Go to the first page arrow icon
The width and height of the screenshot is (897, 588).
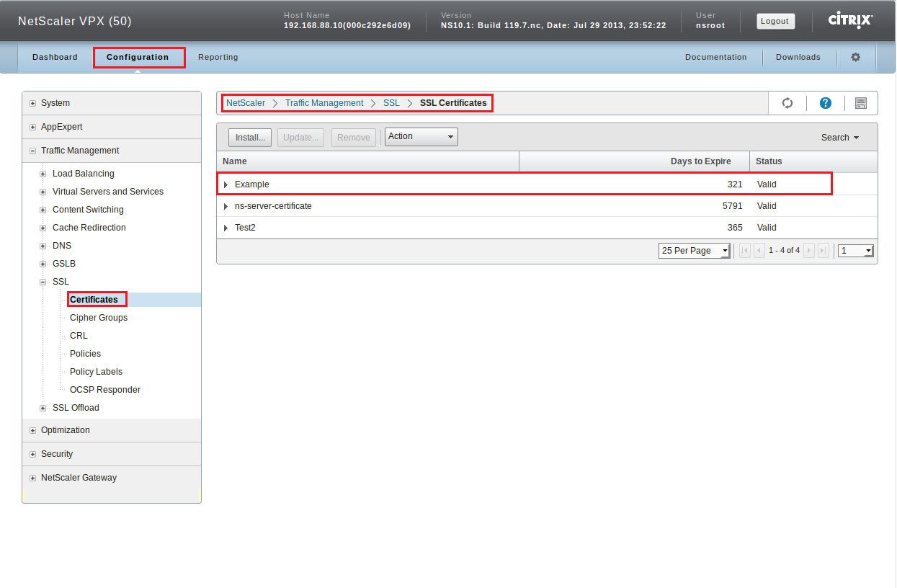pyautogui.click(x=745, y=251)
